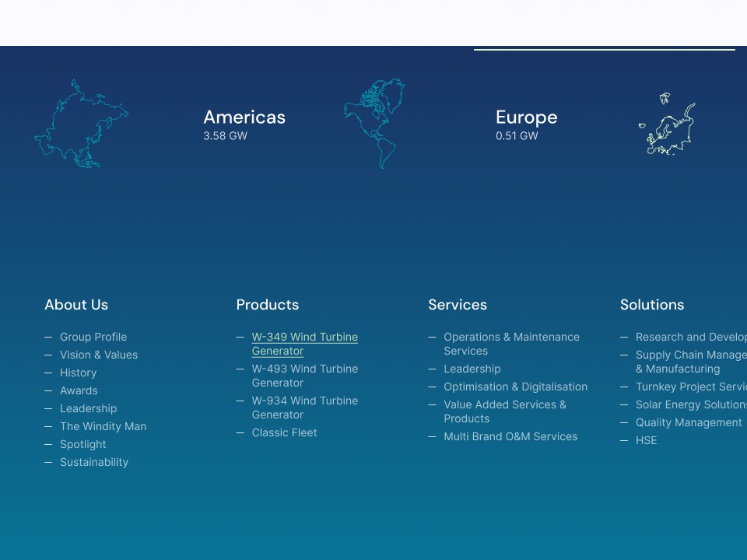Open Multi Brand O&M Services
Screen dimensions: 747x560
click(510, 436)
